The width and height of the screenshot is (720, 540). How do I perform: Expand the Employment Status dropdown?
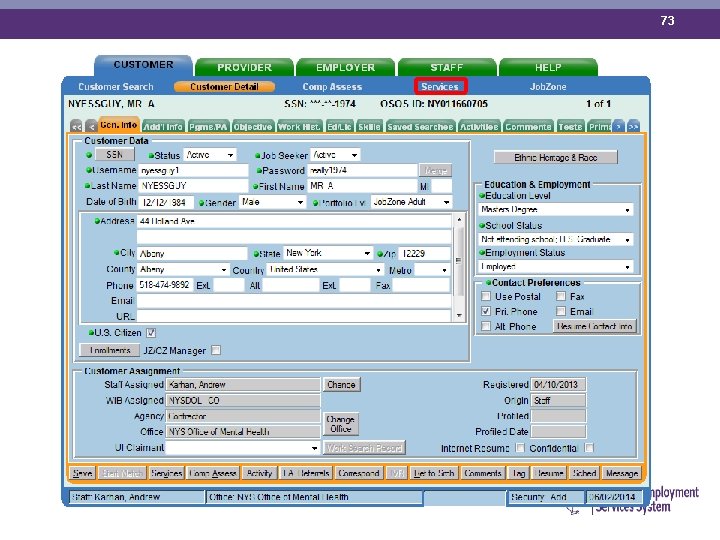click(555, 267)
